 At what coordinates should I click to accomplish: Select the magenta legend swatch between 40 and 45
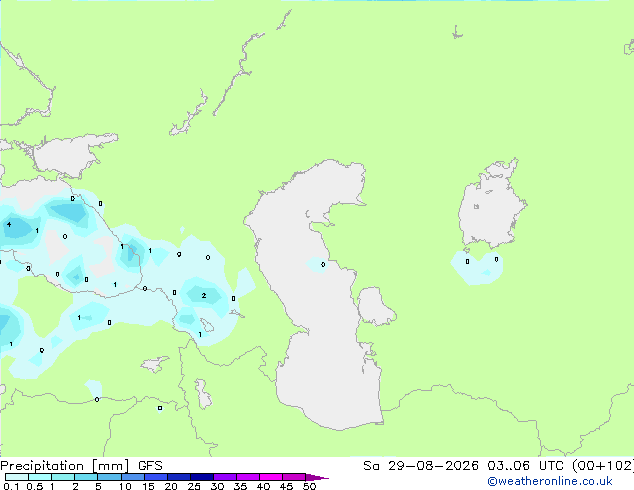(x=271, y=477)
